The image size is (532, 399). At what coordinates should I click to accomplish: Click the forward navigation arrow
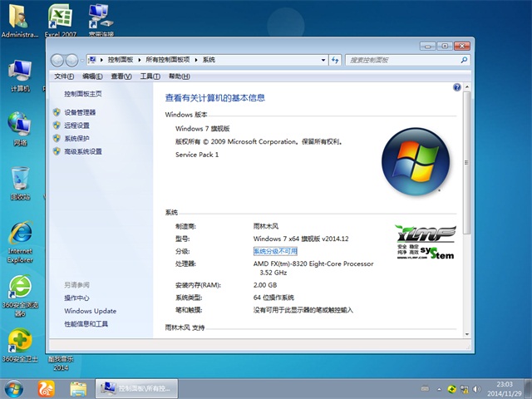pos(71,61)
